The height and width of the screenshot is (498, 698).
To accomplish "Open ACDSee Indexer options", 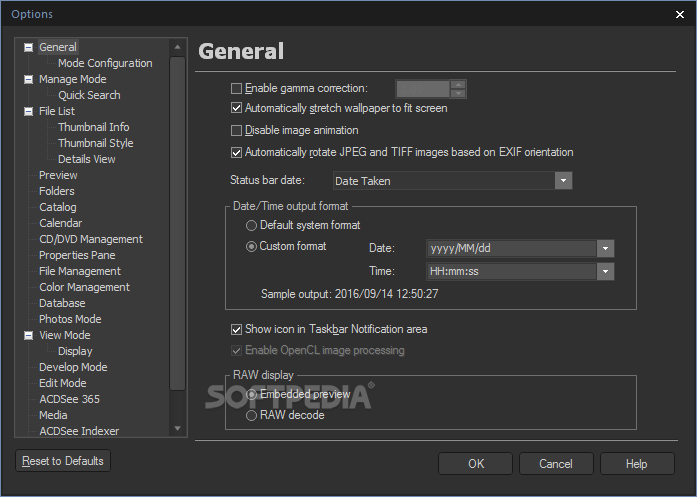I will point(79,431).
